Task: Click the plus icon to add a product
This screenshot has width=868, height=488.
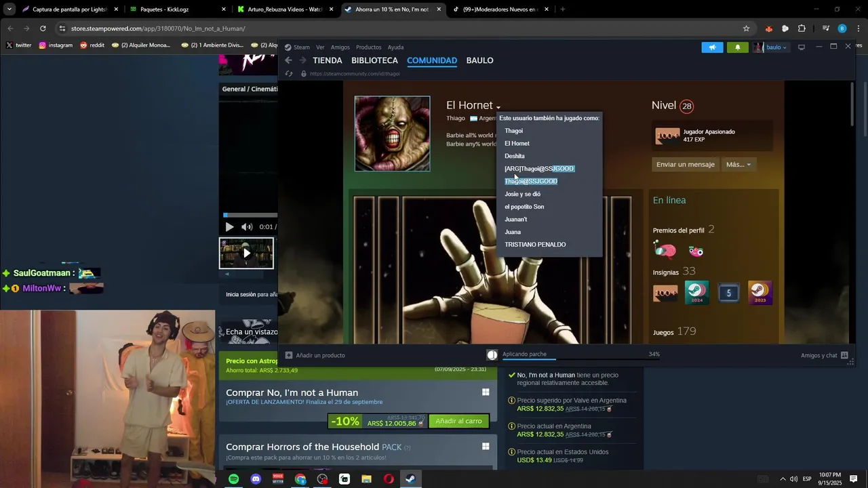Action: pos(289,355)
